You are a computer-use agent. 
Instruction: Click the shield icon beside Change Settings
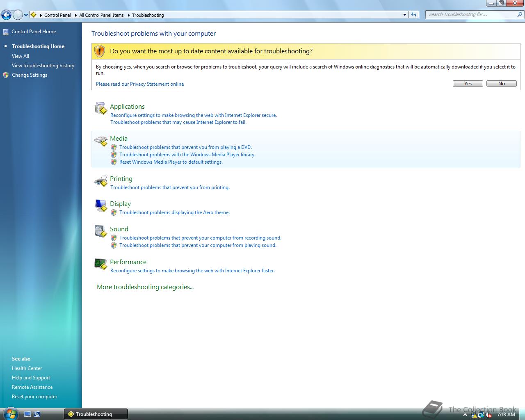6,75
